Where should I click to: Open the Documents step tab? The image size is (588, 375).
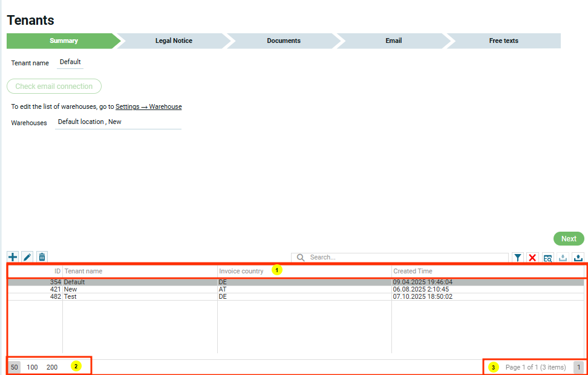pyautogui.click(x=284, y=41)
